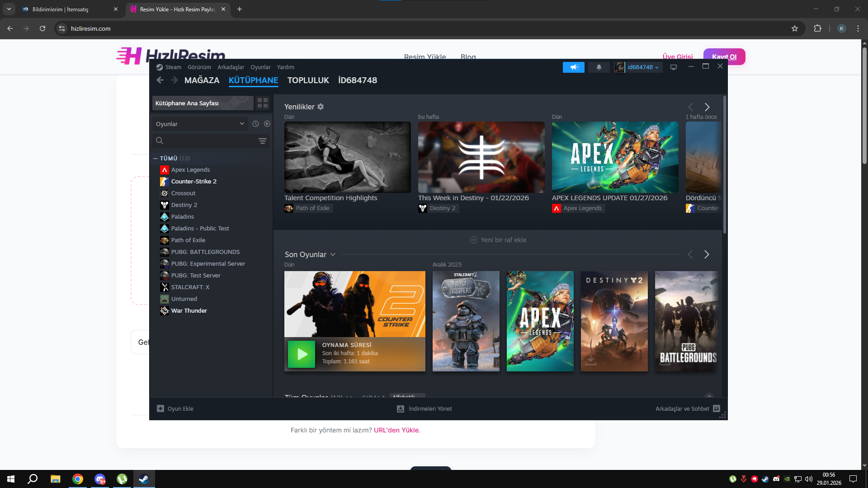
Task: Expand the Son Oyunlar shelf dropdown
Action: point(333,255)
